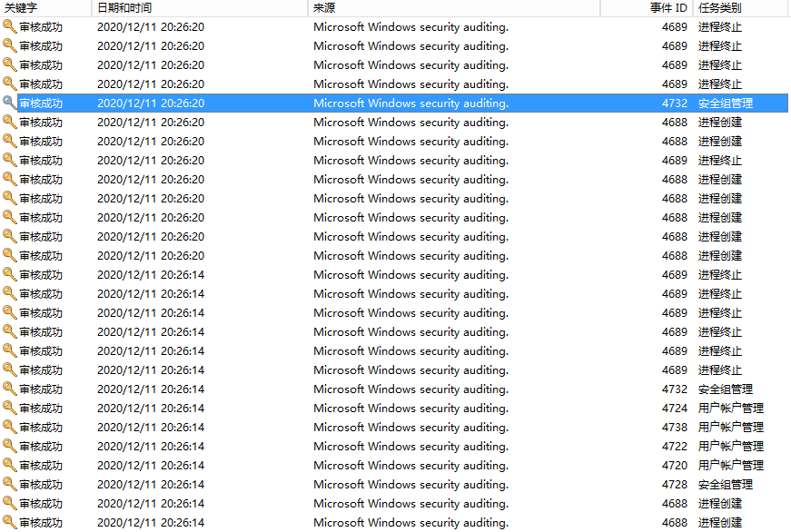Click key icon of 4732 event at 20:26:14
The image size is (791, 532).
(10, 389)
